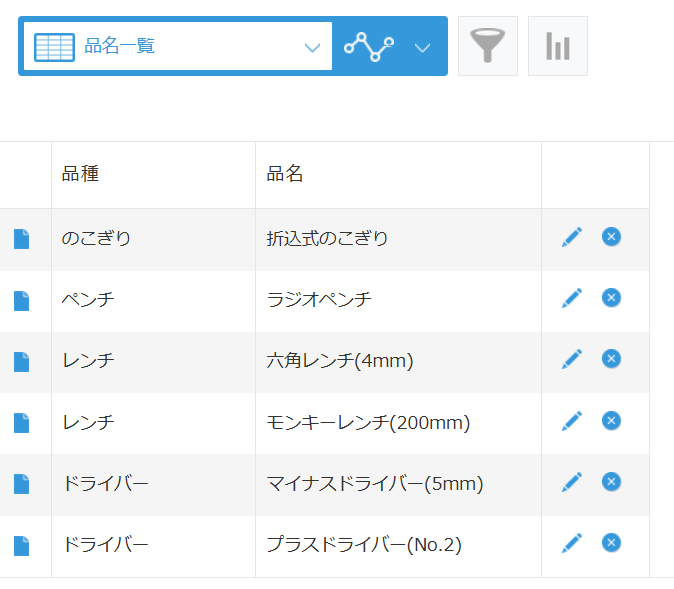Edit the 折込式のこぎり record
The width and height of the screenshot is (674, 589).
(x=572, y=237)
